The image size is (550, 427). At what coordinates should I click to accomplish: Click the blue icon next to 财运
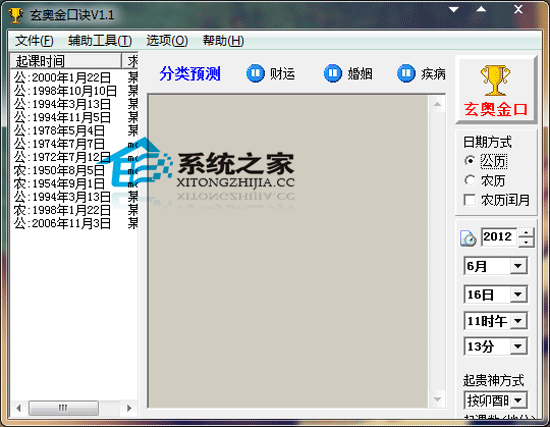pyautogui.click(x=255, y=73)
